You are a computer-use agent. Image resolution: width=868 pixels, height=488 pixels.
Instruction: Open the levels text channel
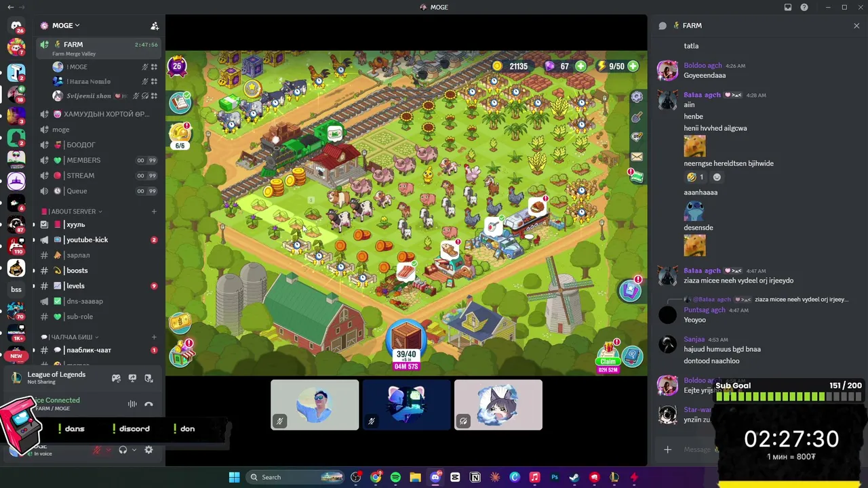(x=99, y=286)
